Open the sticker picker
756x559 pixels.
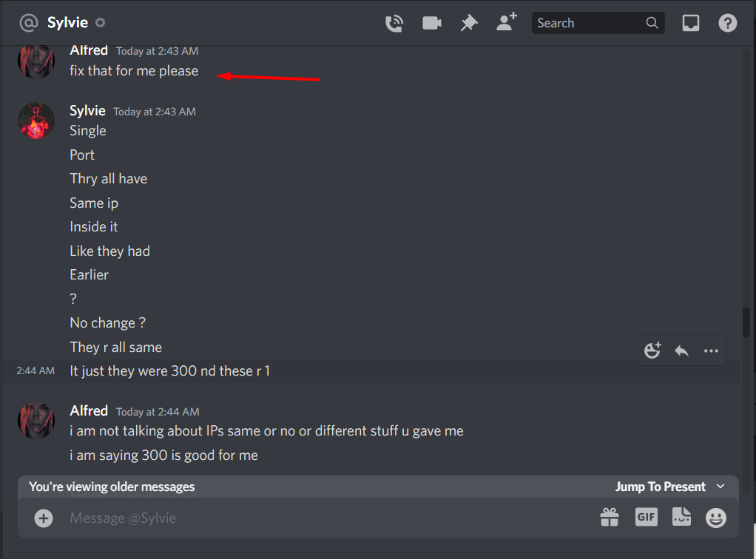click(681, 517)
